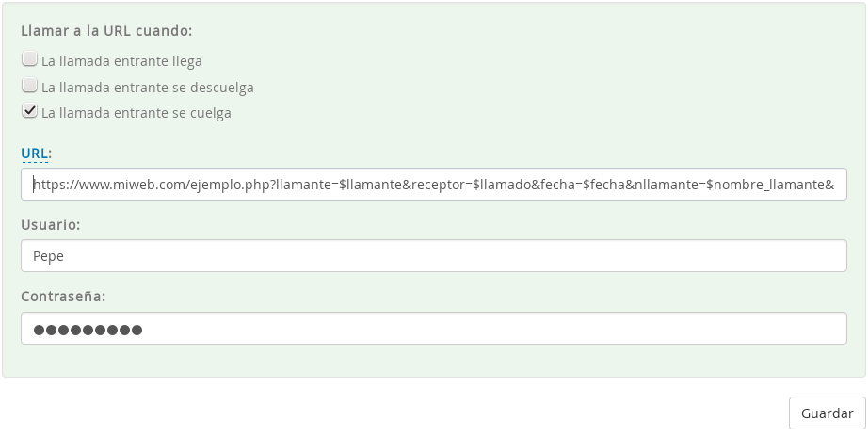Click the Usuario text field
Screen dimensions: 868x437
click(x=433, y=256)
